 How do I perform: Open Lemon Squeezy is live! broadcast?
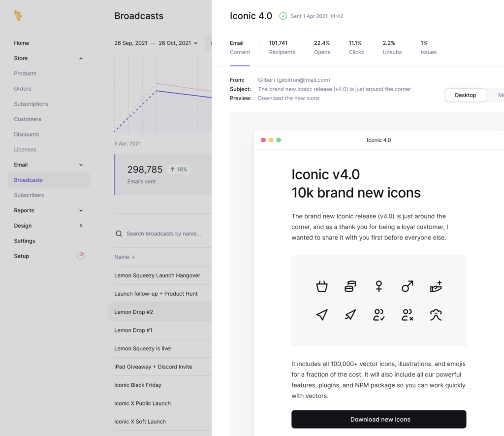coord(143,348)
